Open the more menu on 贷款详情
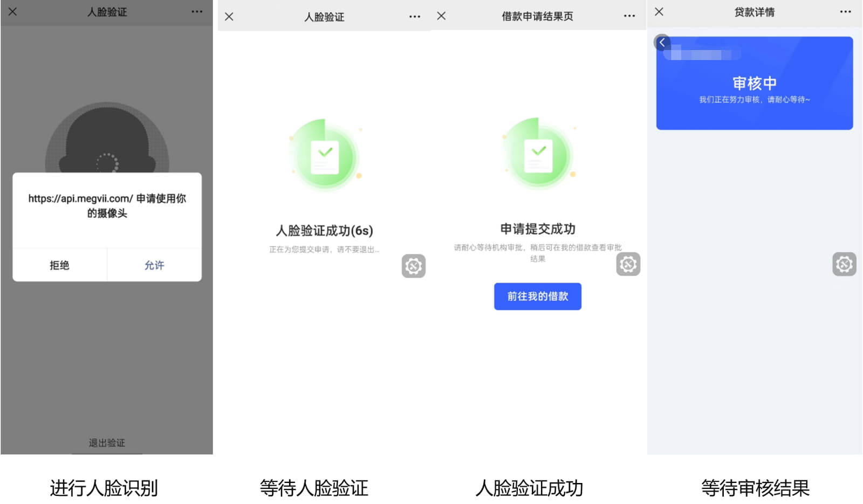 point(845,12)
